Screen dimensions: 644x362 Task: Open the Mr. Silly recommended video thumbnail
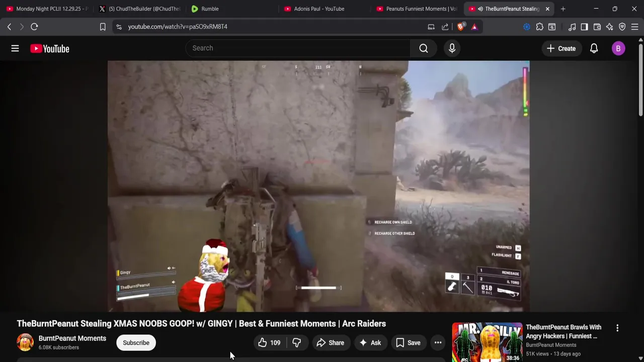pyautogui.click(x=487, y=342)
